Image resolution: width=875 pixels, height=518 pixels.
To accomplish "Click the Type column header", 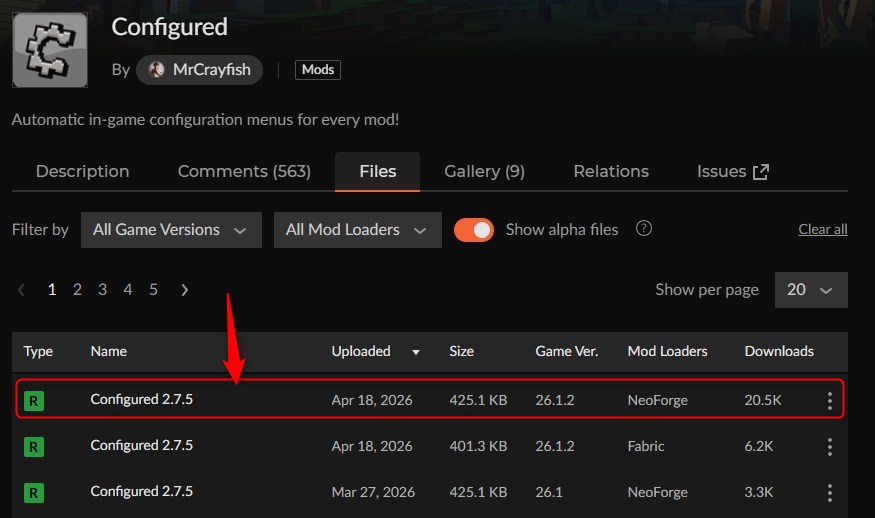I will coord(38,351).
